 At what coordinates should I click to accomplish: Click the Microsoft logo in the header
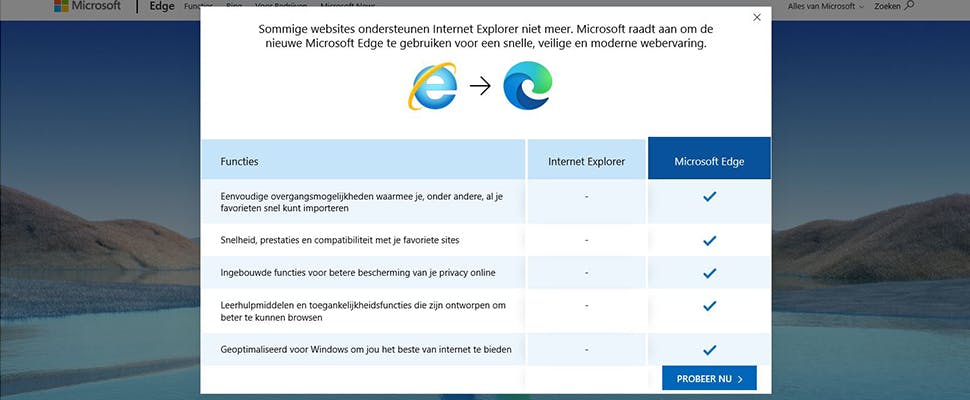89,6
